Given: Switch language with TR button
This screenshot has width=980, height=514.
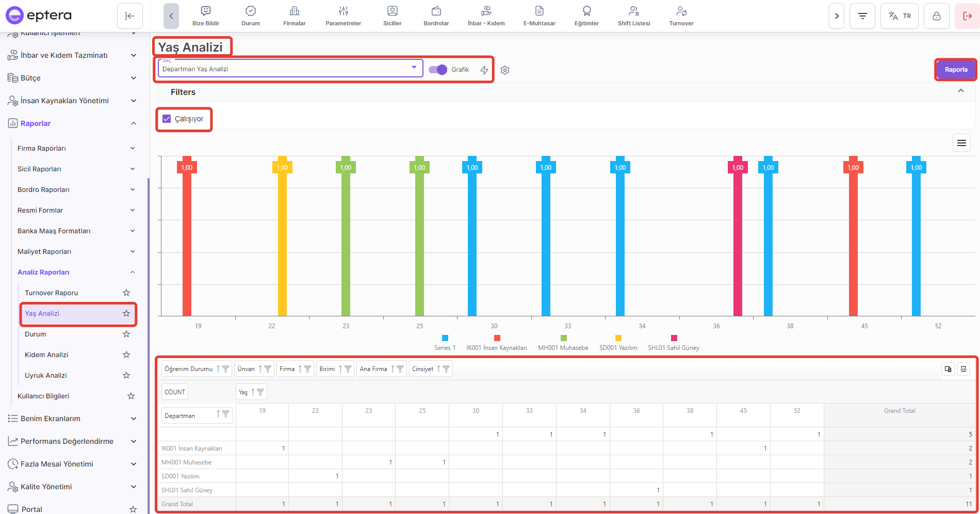Looking at the screenshot, I should (x=900, y=16).
